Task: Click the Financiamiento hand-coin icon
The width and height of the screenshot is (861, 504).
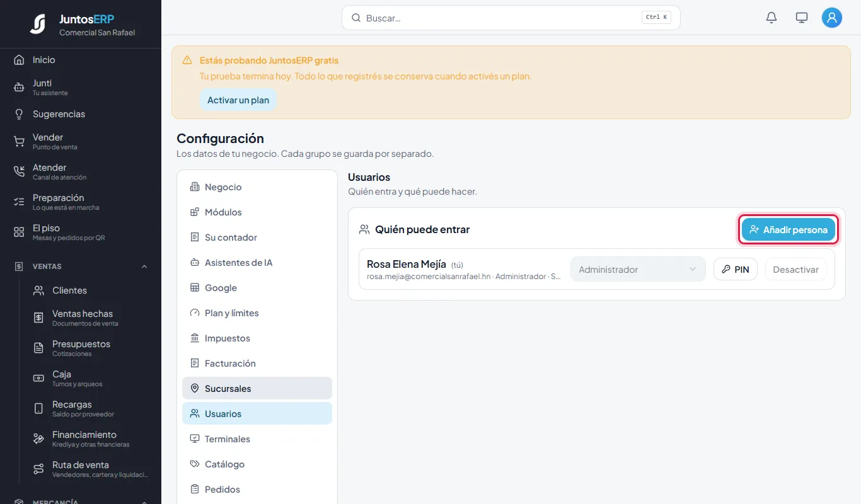Action: coord(38,439)
